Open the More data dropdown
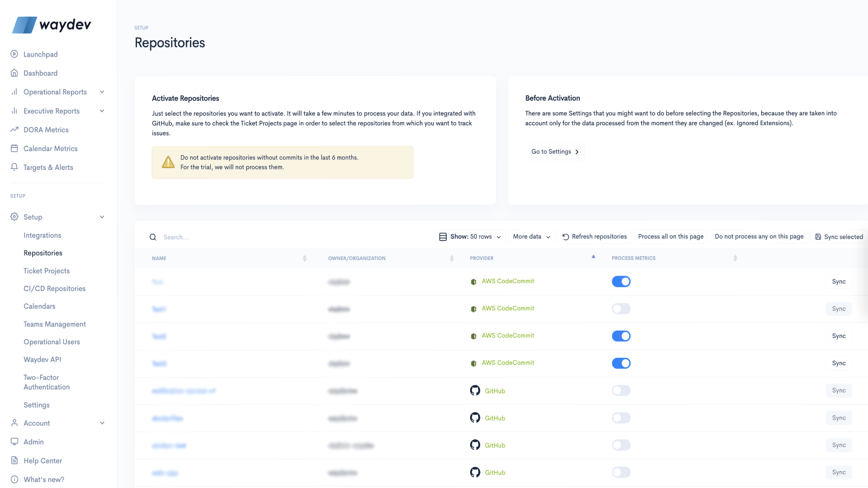This screenshot has width=868, height=488. pyautogui.click(x=531, y=237)
